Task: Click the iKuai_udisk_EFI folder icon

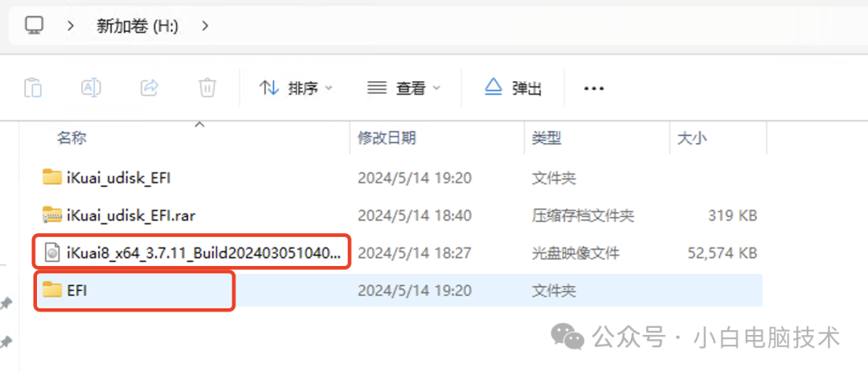Action: coord(52,177)
